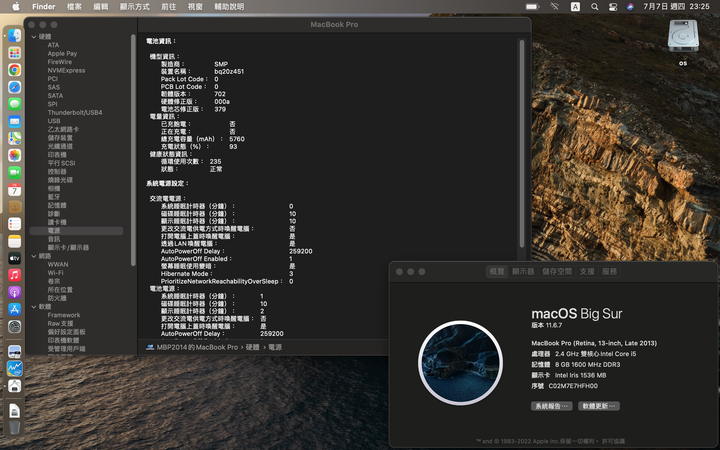Open the 許可協議 link
The width and height of the screenshot is (720, 450).
[613, 441]
